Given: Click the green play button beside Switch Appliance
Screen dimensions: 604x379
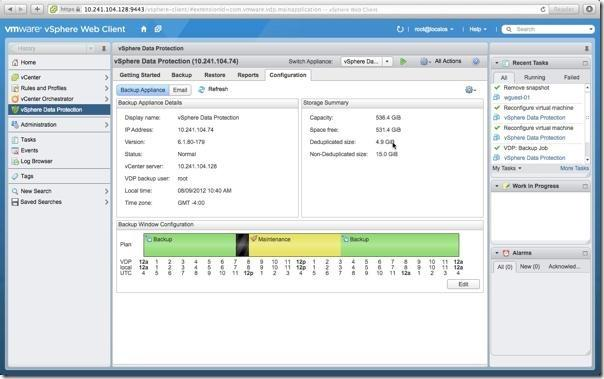Looking at the screenshot, I should coord(403,61).
